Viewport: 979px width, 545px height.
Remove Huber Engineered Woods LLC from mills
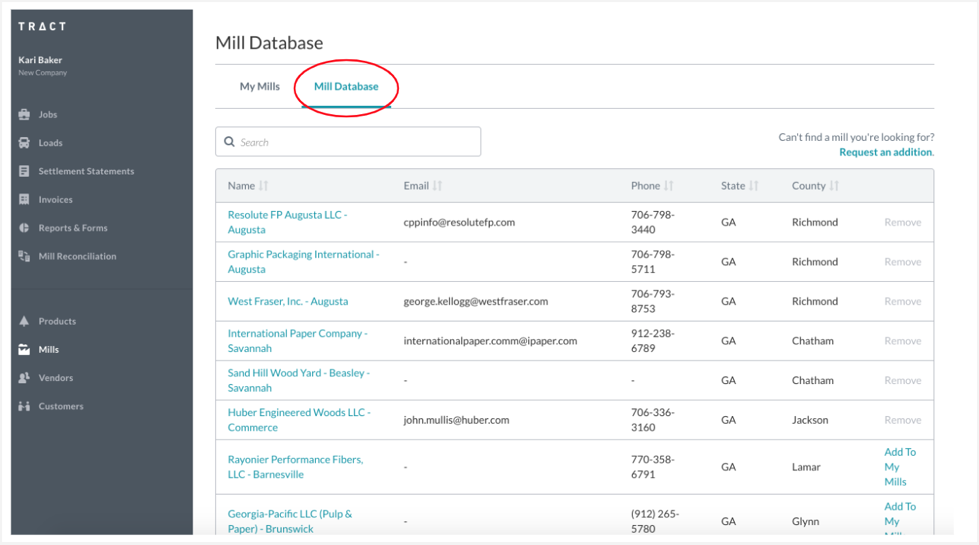point(902,420)
